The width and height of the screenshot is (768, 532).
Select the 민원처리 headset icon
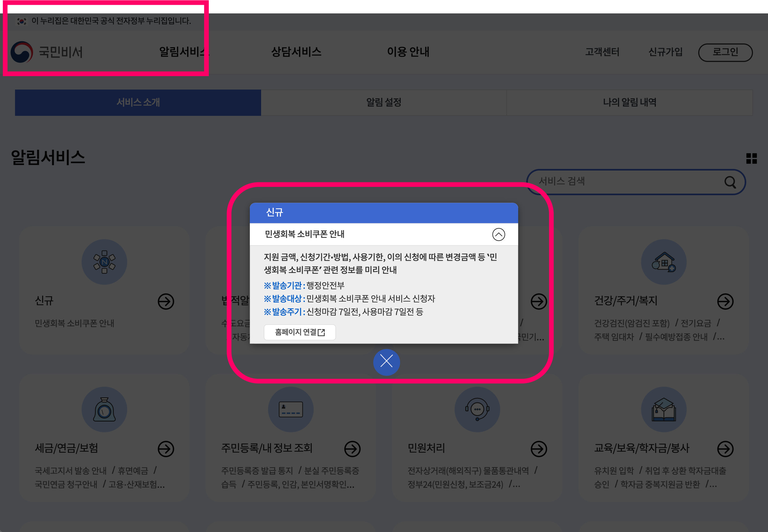(x=477, y=409)
